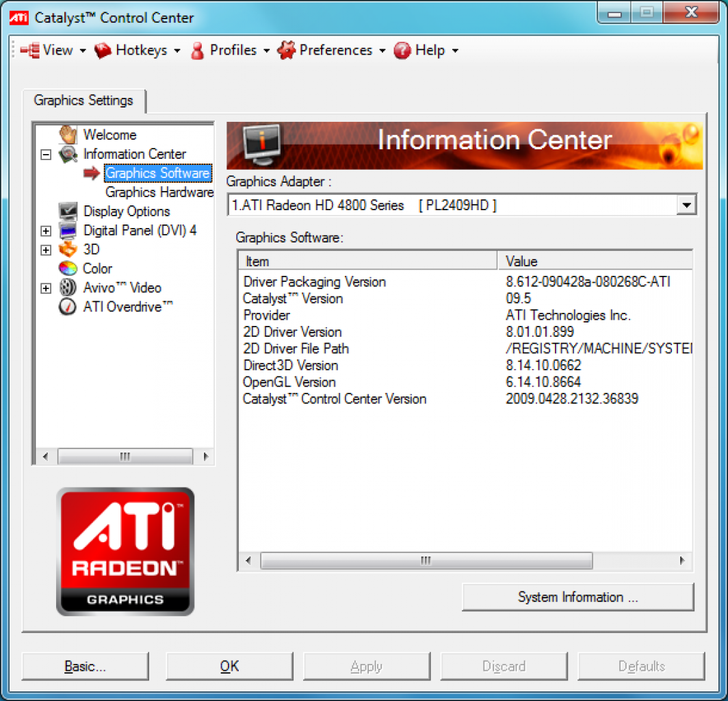The height and width of the screenshot is (701, 728).
Task: Select ATI Overdrive in the tree
Action: click(x=128, y=307)
